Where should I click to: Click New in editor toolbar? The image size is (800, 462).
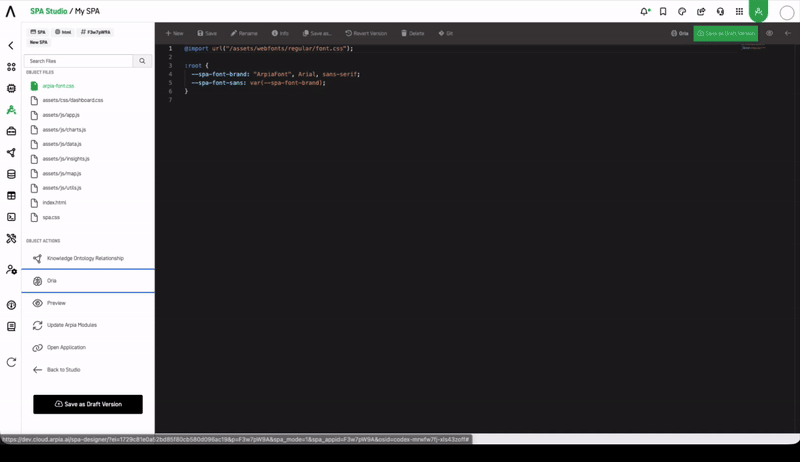coord(174,33)
